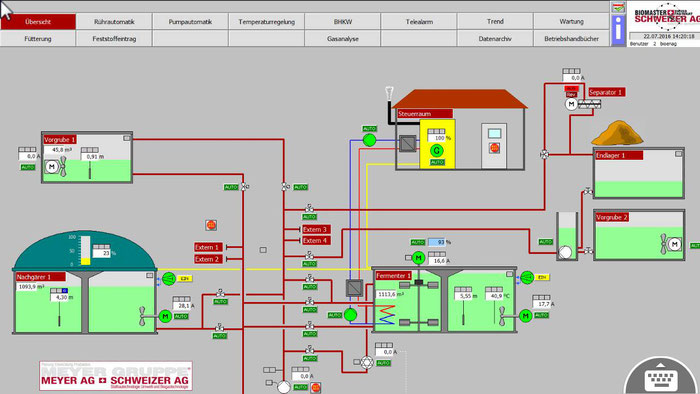The image size is (700, 394).
Task: Click the Extern 1 connection label
Action: [208, 247]
